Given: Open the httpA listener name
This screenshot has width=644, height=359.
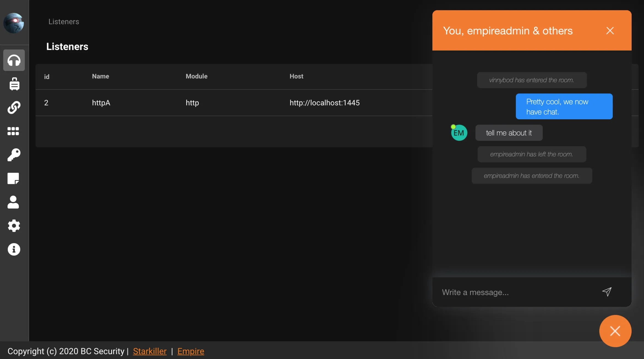Looking at the screenshot, I should (x=101, y=103).
